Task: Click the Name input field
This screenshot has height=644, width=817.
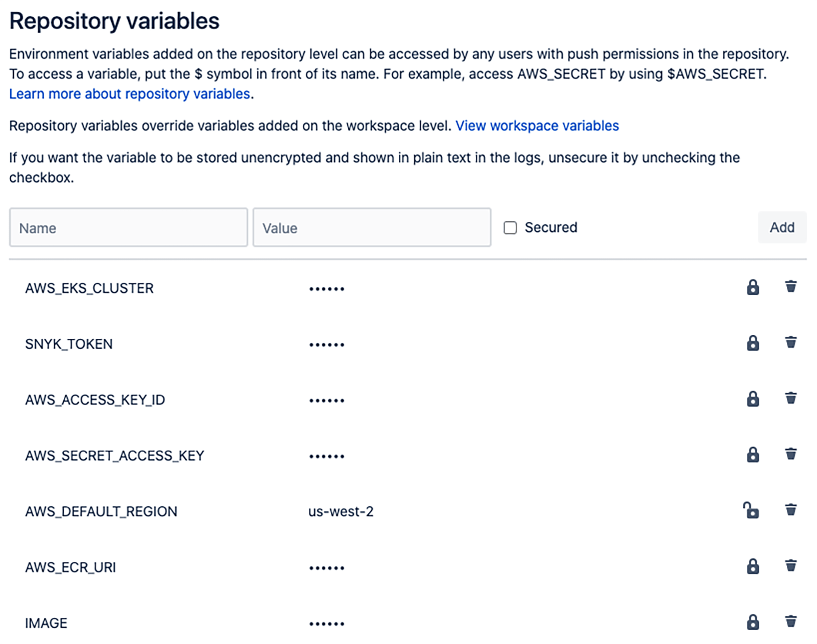Action: pyautogui.click(x=128, y=228)
